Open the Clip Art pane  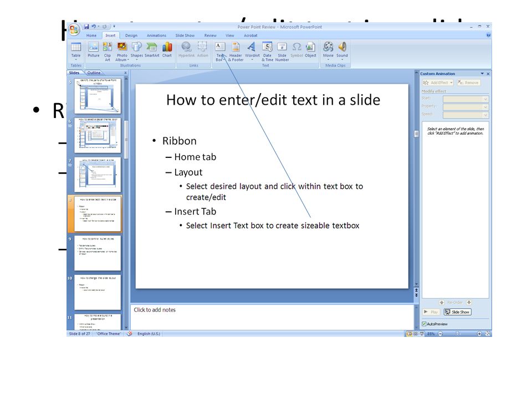point(107,51)
